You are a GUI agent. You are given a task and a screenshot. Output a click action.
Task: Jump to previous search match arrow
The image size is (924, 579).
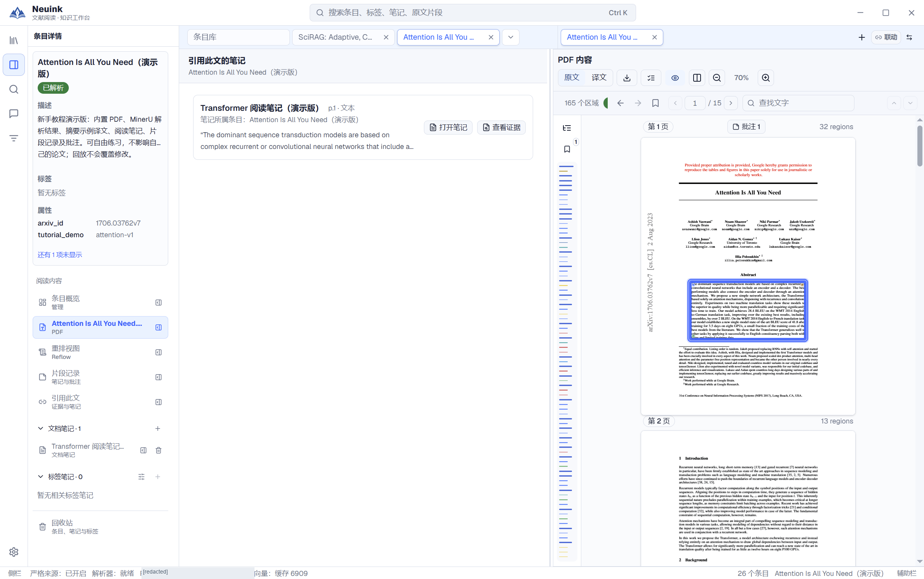coord(894,103)
